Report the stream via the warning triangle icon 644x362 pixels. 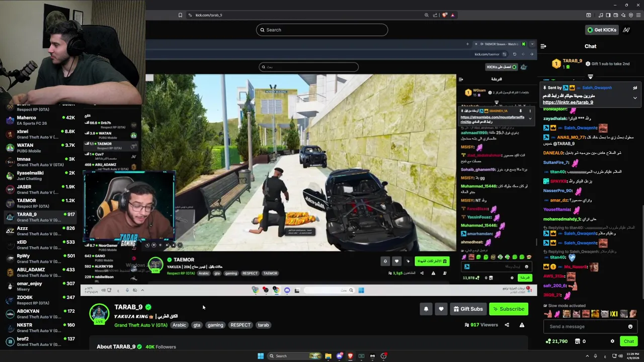pos(522,325)
